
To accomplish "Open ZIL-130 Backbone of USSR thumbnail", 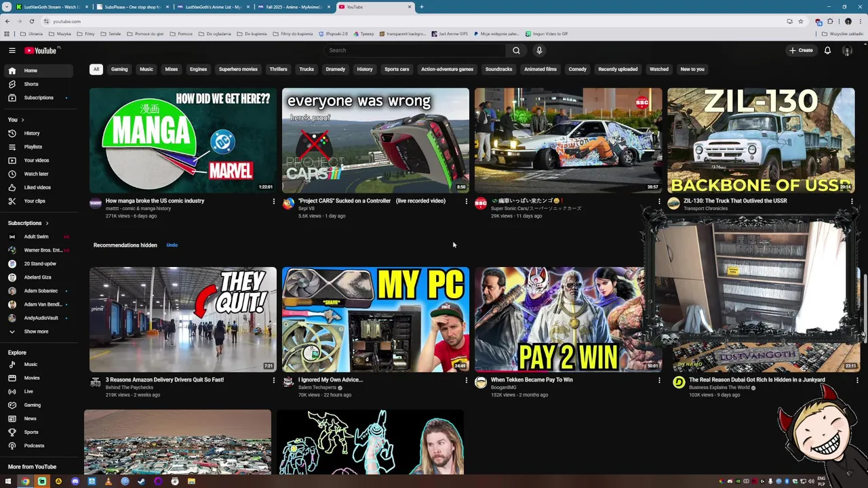I will [761, 140].
